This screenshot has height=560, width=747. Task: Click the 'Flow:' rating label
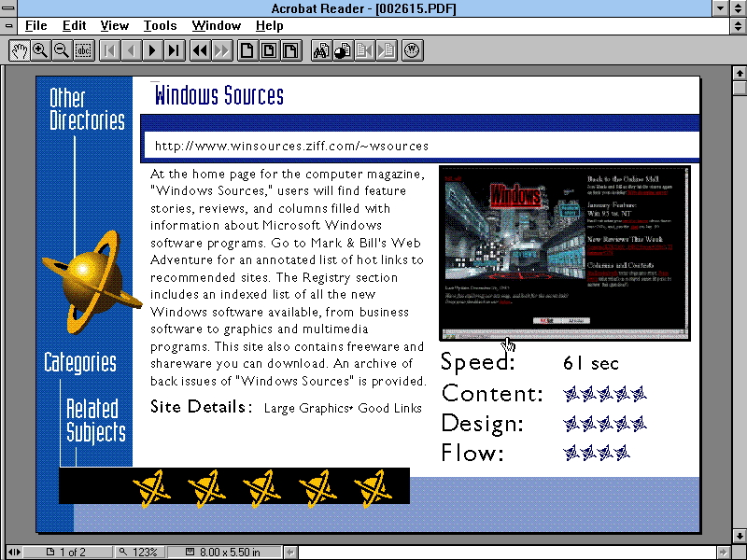coord(472,453)
